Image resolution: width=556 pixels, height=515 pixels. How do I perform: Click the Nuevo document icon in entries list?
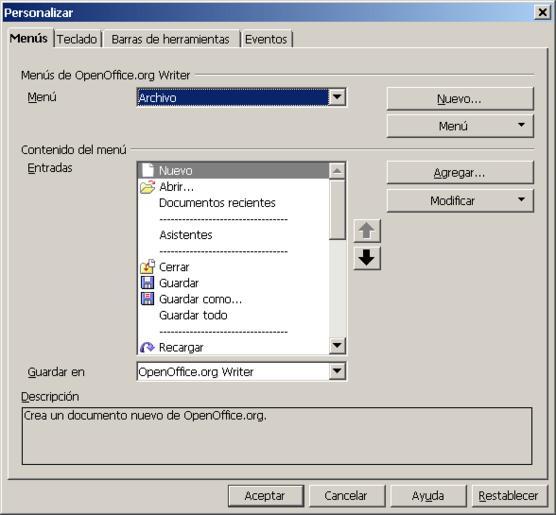(148, 170)
